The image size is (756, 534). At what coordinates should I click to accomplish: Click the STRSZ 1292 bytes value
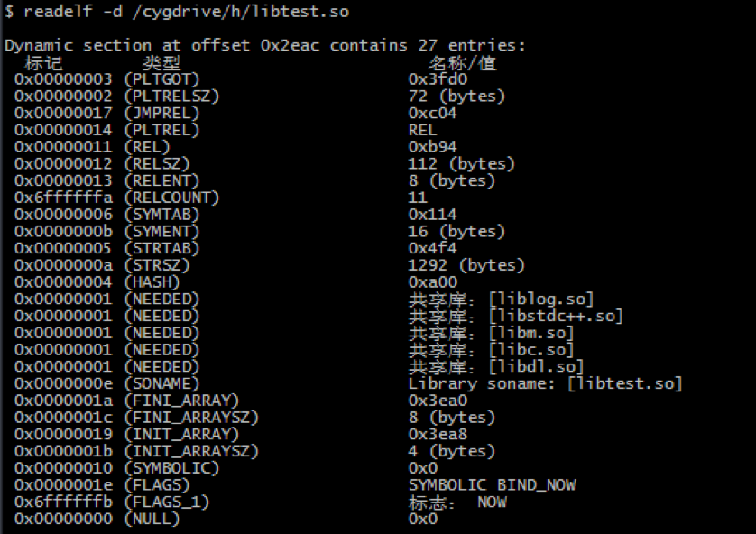click(x=466, y=265)
